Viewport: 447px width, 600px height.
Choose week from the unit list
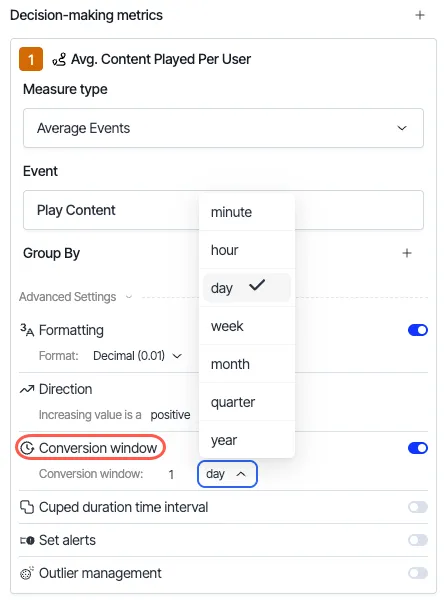tap(247, 326)
